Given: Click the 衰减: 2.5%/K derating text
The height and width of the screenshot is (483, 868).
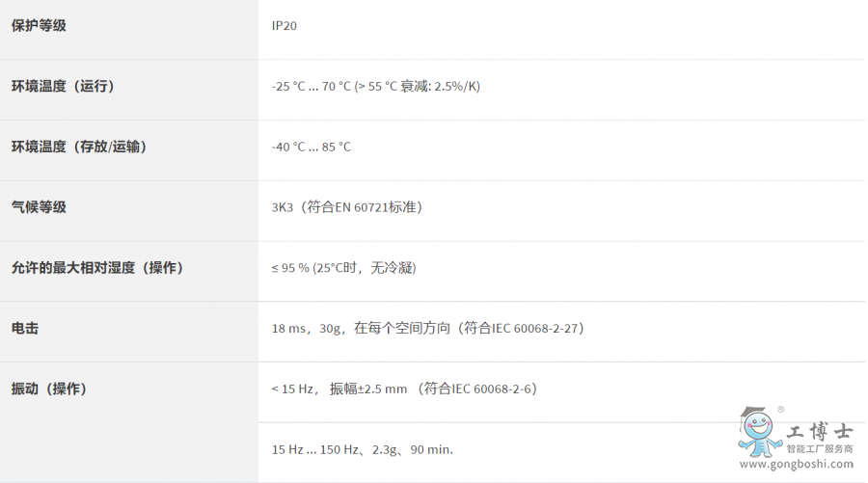Looking at the screenshot, I should [440, 87].
